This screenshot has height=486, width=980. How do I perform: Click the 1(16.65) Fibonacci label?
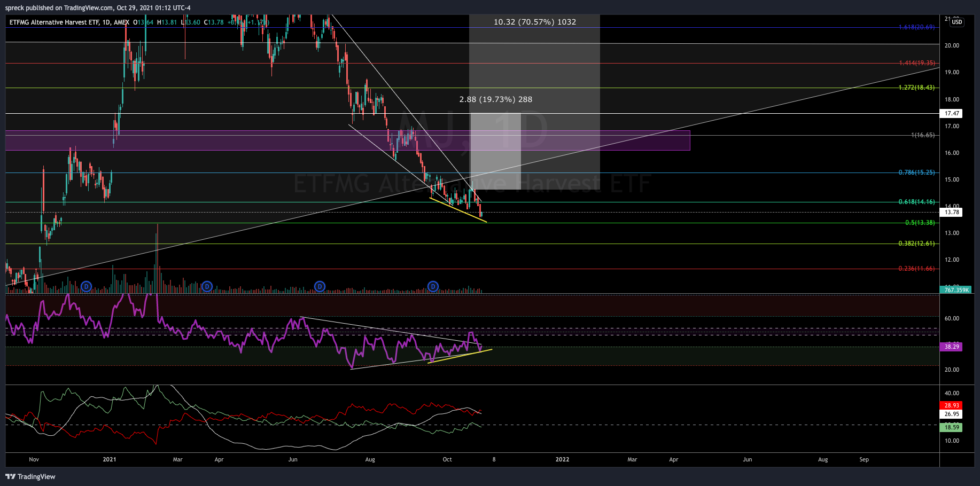pos(923,135)
